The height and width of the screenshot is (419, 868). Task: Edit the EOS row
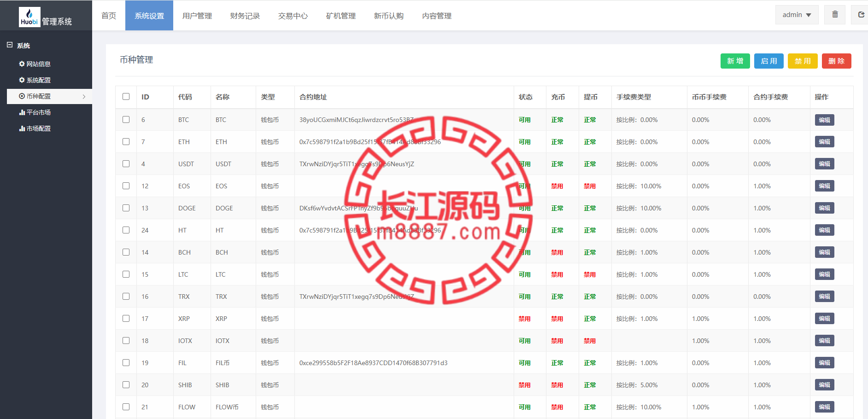(x=825, y=186)
